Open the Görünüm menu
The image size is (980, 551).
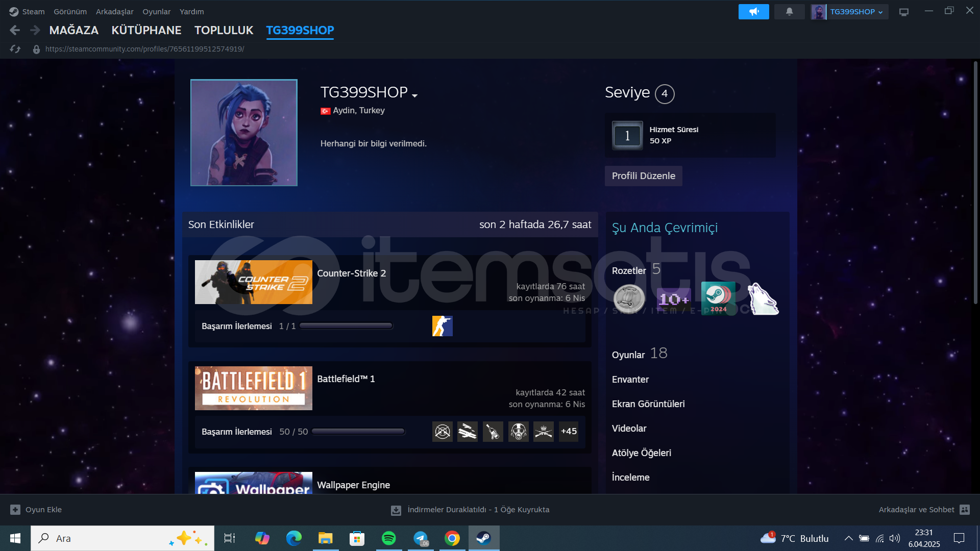point(70,11)
